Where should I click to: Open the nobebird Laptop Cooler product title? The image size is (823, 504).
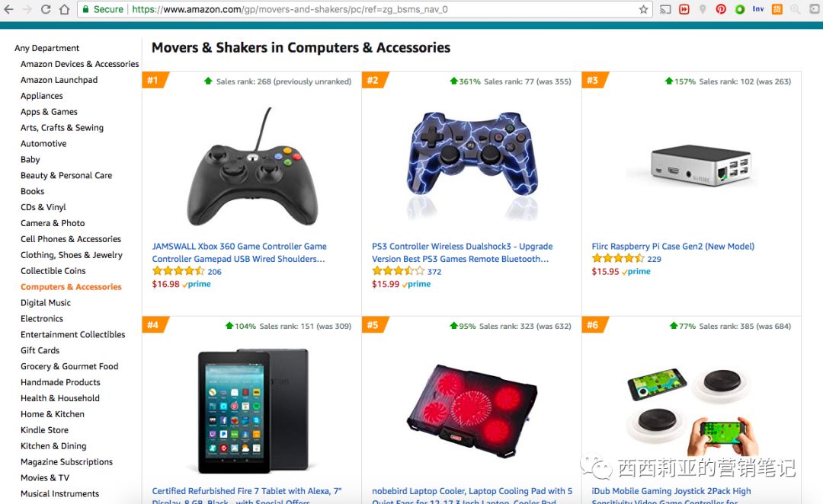click(472, 496)
